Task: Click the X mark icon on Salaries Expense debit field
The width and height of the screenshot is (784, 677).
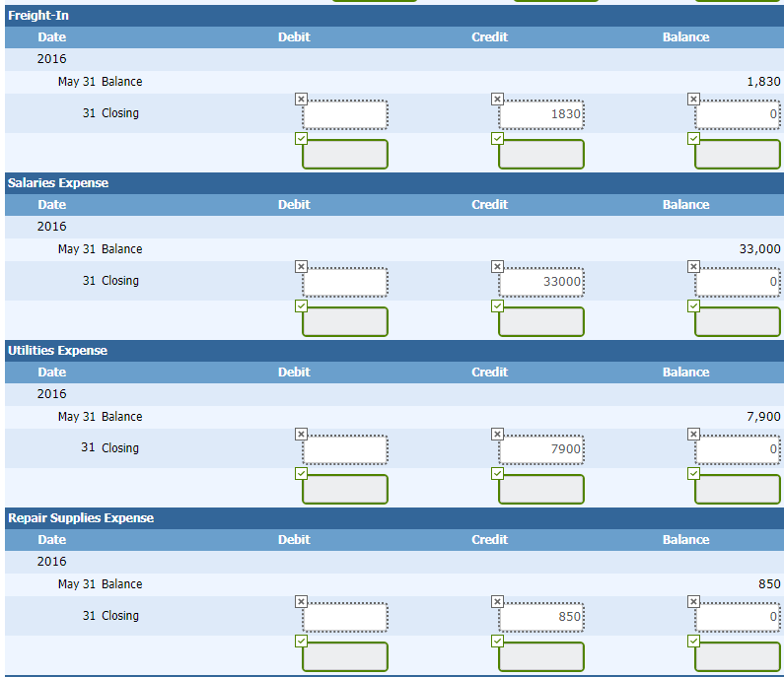Action: 301,266
